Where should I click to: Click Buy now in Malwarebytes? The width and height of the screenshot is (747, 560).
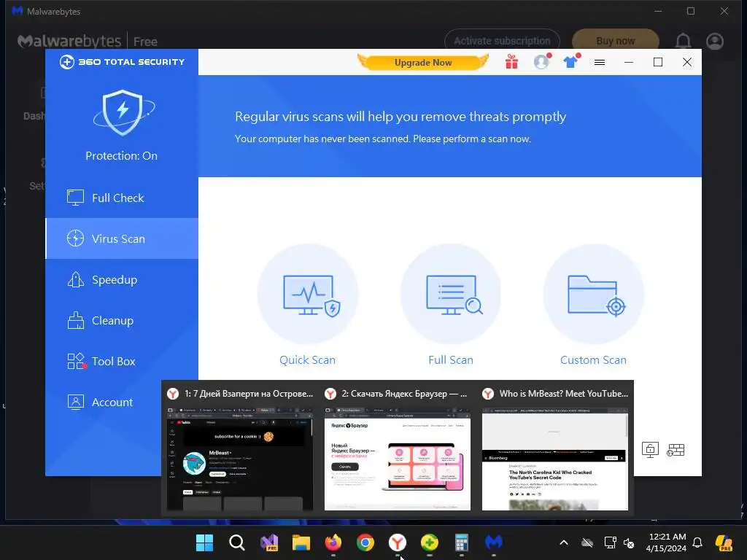616,42
